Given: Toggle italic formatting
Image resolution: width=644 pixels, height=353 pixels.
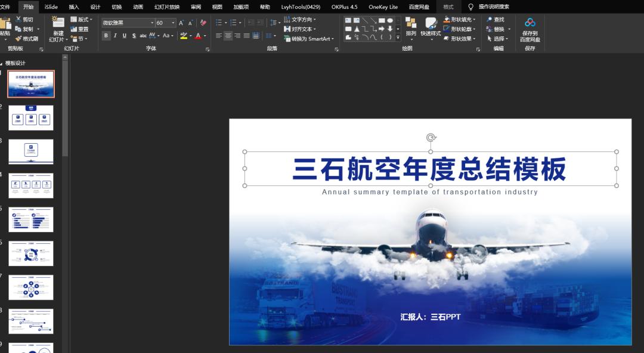Looking at the screenshot, I should [115, 35].
